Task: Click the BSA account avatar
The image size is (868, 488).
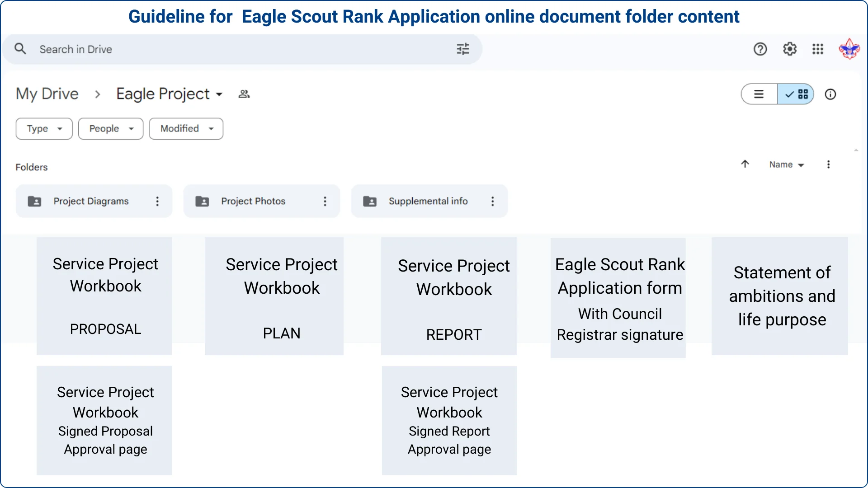Action: point(850,49)
